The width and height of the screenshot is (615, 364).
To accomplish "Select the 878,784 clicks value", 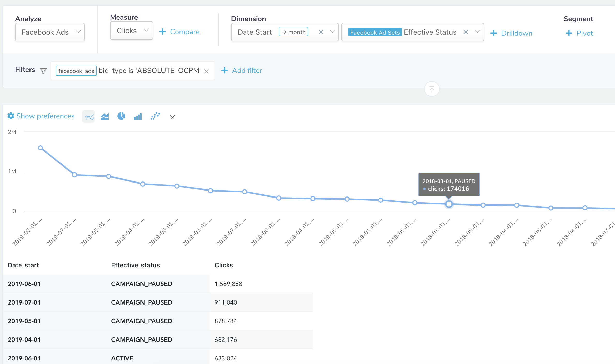I will (226, 321).
